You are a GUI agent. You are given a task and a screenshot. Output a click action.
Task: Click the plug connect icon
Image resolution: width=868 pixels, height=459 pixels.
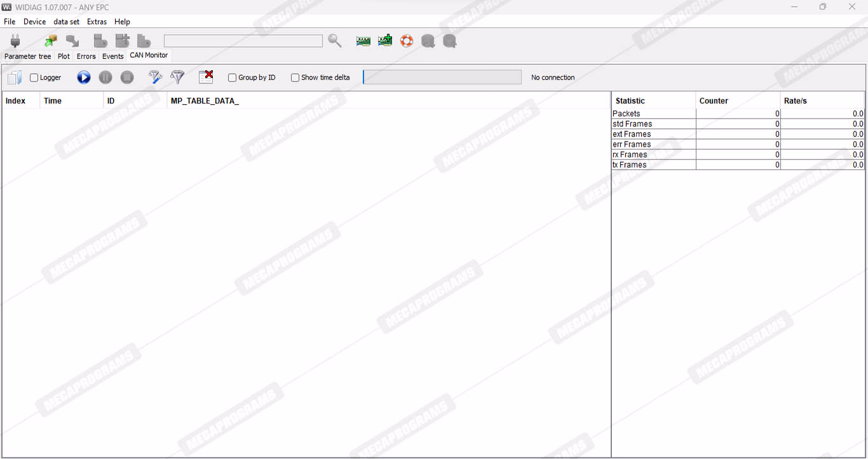tap(15, 41)
